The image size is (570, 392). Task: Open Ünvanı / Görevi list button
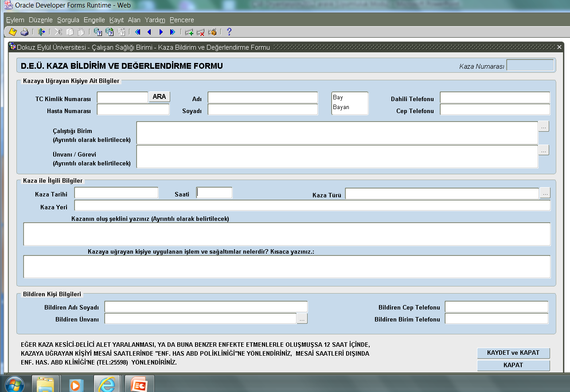click(x=544, y=150)
